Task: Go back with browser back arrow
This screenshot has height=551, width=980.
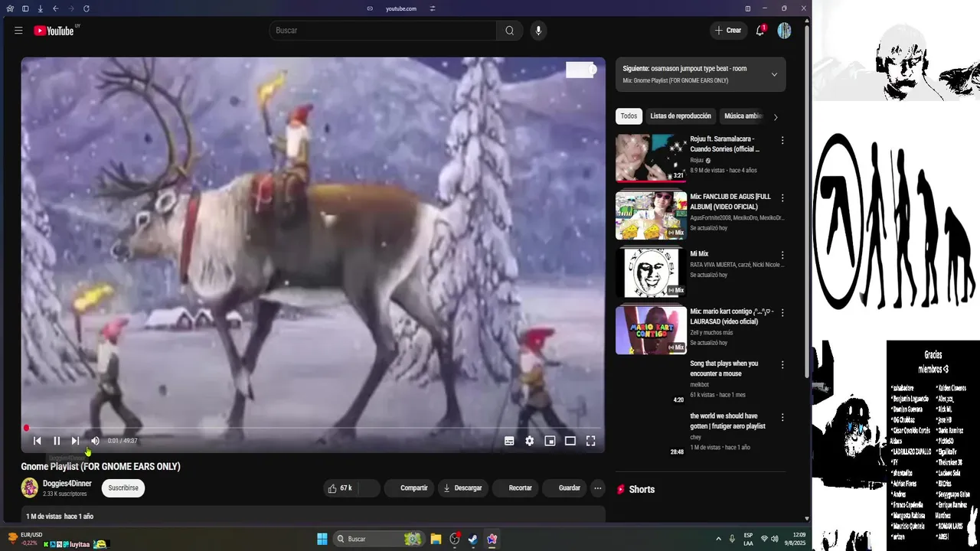Action: pyautogui.click(x=55, y=8)
